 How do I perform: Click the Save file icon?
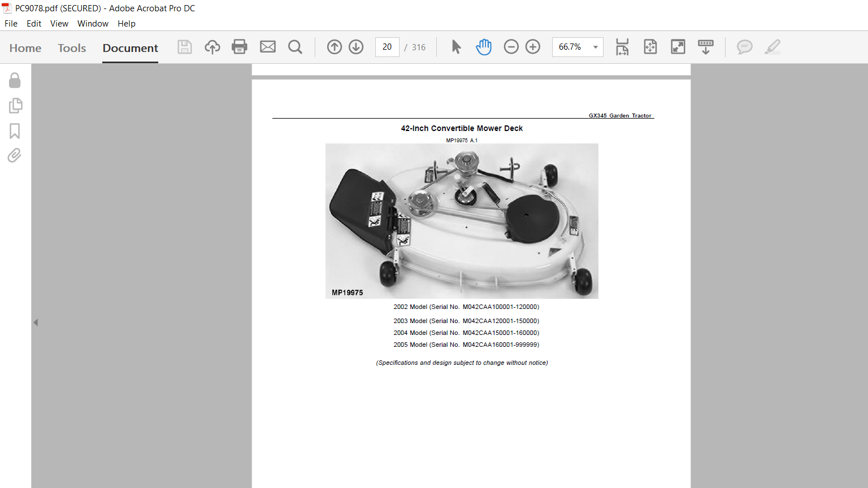click(185, 47)
